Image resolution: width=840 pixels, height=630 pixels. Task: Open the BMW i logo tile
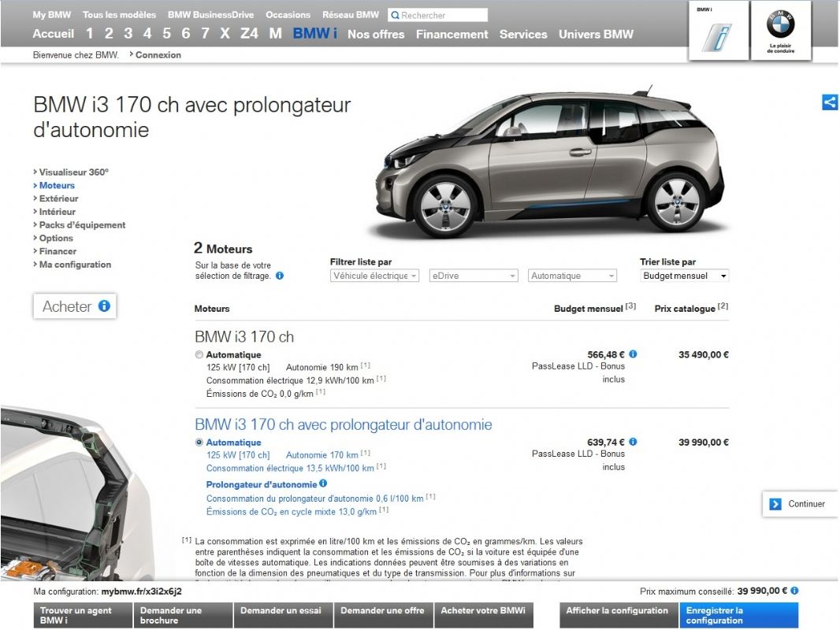tap(719, 30)
